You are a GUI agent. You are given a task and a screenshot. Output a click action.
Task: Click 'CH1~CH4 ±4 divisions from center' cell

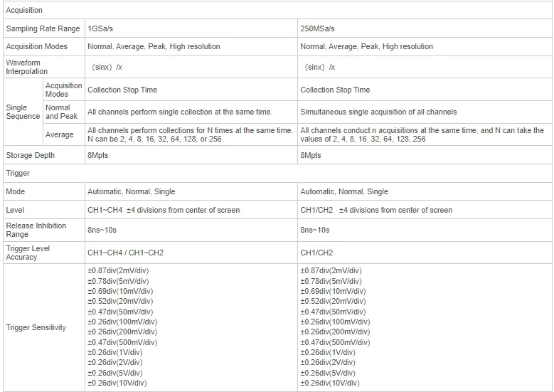click(x=164, y=210)
